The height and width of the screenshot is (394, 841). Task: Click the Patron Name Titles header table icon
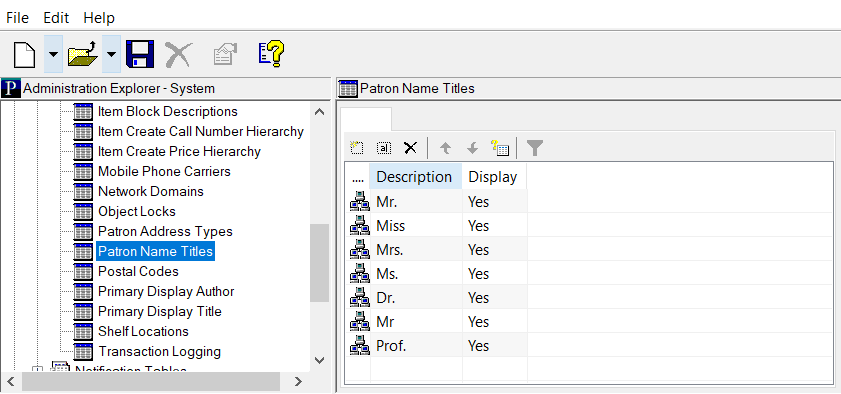pyautogui.click(x=348, y=88)
